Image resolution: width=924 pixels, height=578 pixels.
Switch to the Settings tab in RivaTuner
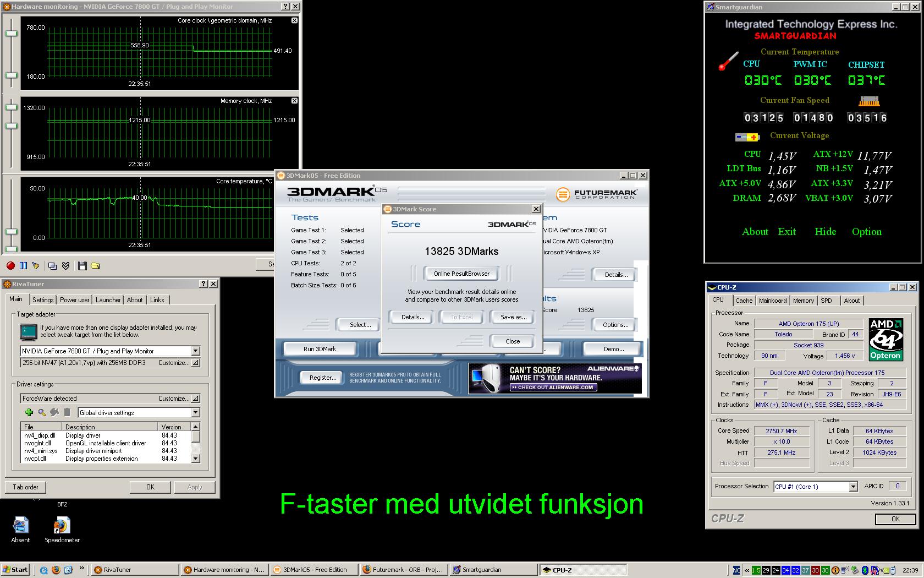pos(43,300)
